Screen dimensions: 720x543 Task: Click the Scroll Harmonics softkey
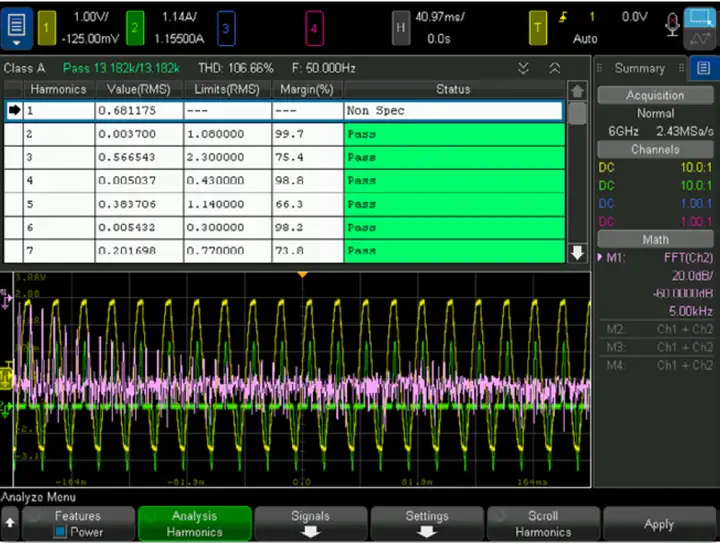click(x=543, y=524)
